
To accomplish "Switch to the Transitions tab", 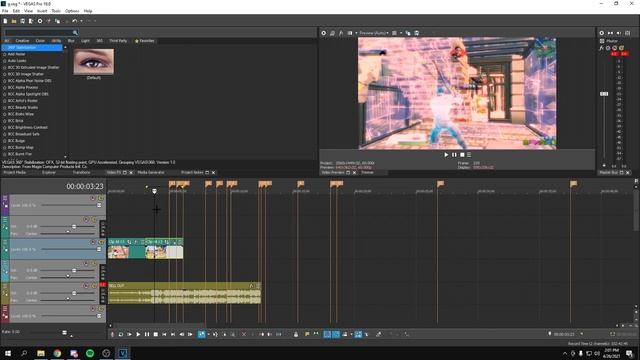I will [81, 173].
